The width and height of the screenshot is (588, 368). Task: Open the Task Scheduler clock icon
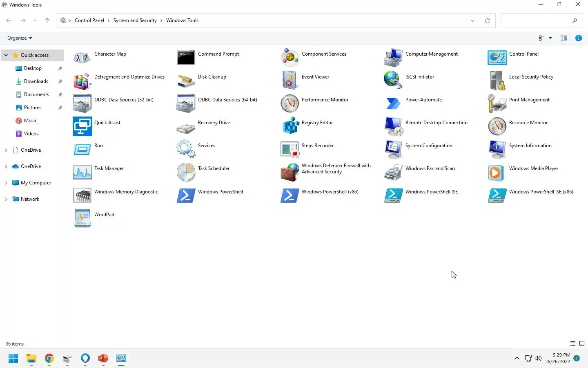click(x=186, y=172)
